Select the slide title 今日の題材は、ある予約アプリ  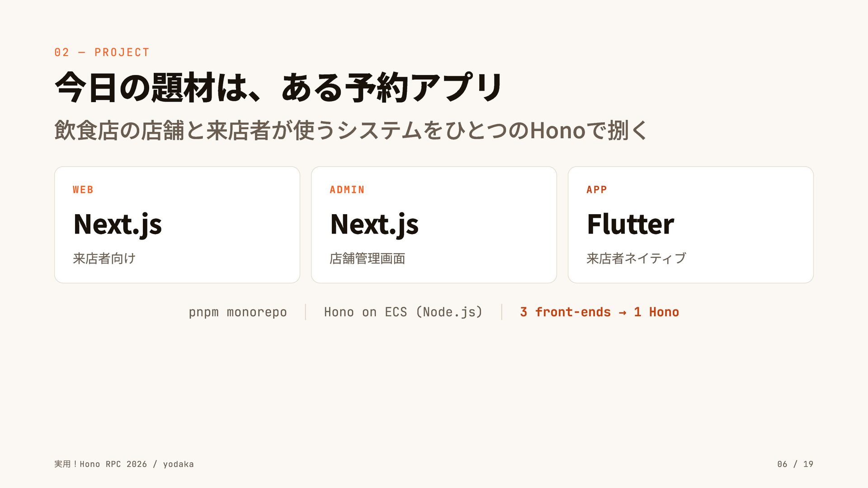point(278,88)
